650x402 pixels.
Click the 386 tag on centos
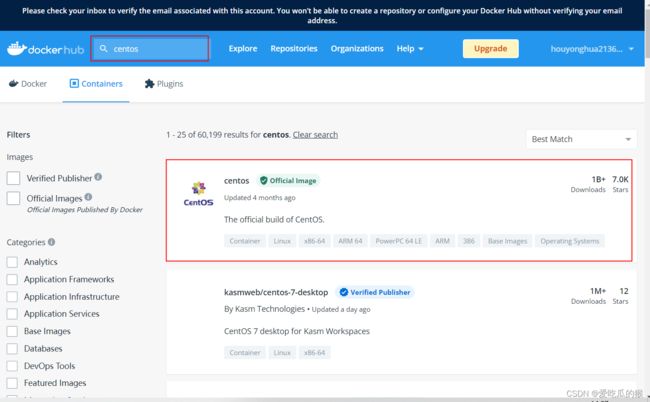pyautogui.click(x=468, y=241)
